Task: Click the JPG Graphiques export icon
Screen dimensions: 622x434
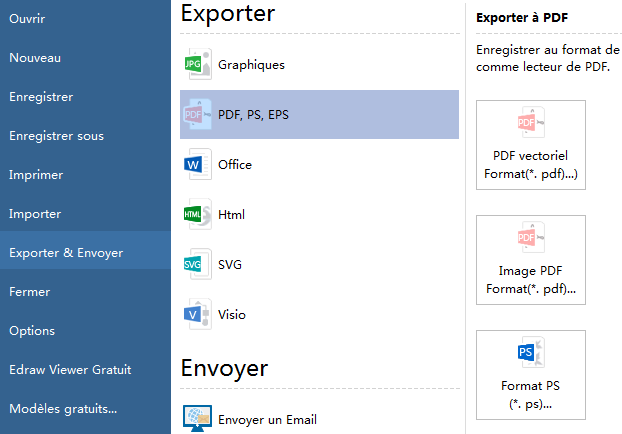Action: tap(196, 65)
